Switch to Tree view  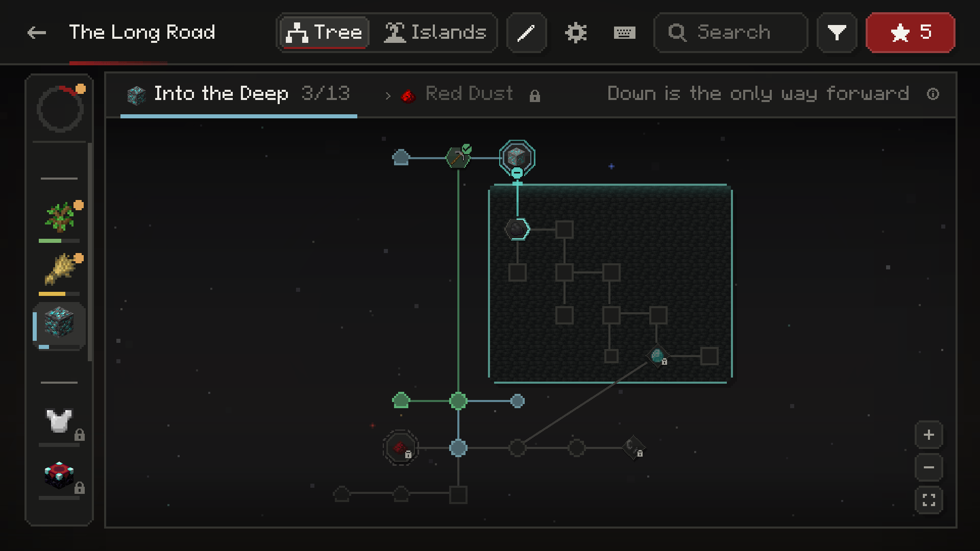tap(324, 33)
